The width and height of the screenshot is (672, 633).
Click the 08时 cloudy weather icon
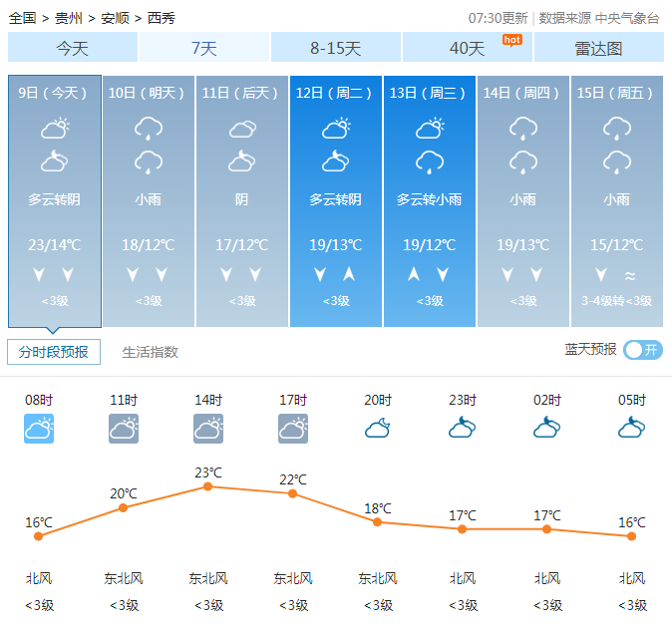[39, 429]
